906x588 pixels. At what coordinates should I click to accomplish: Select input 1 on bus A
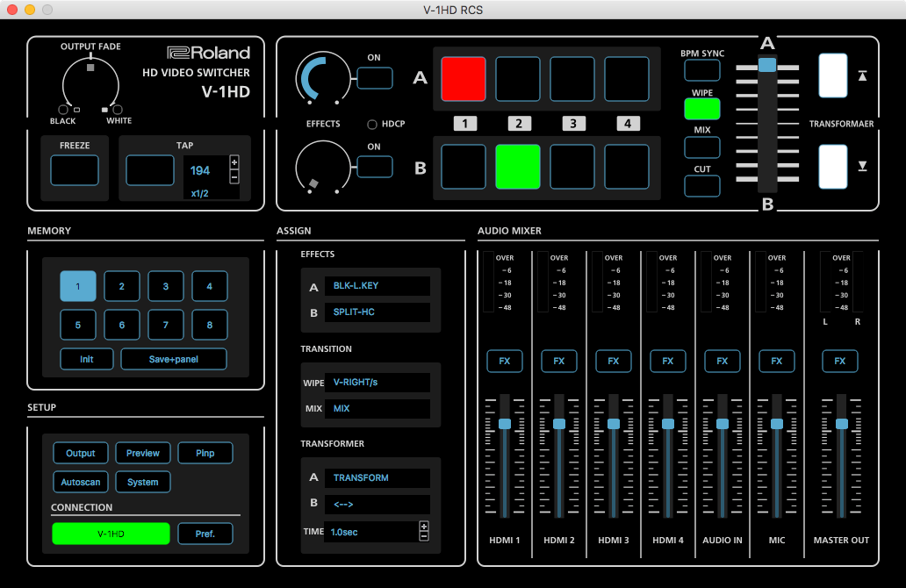[x=463, y=78]
